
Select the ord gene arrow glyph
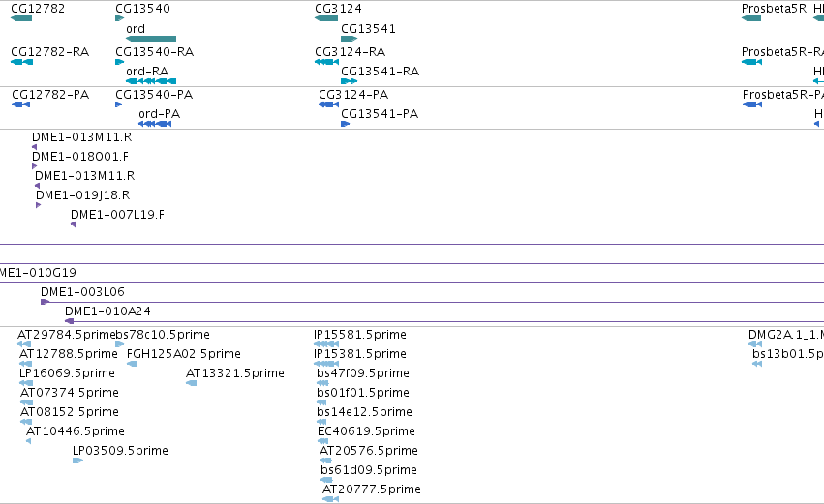coord(151,39)
